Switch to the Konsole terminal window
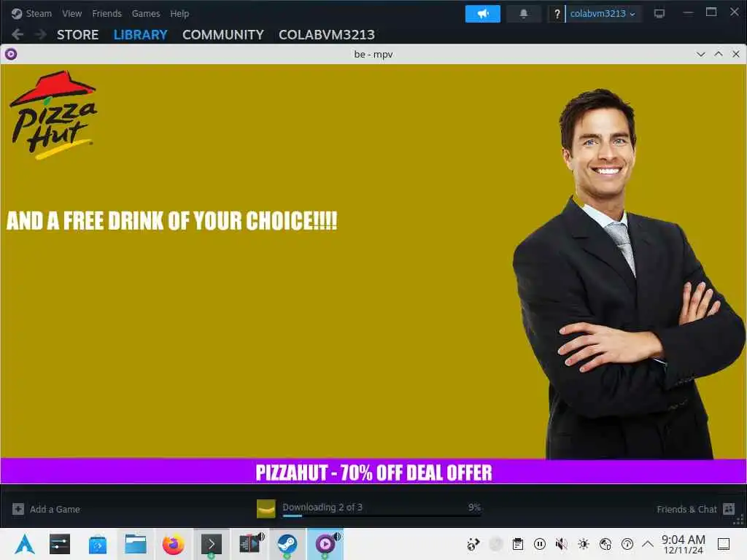Image resolution: width=747 pixels, height=560 pixels. [211, 544]
